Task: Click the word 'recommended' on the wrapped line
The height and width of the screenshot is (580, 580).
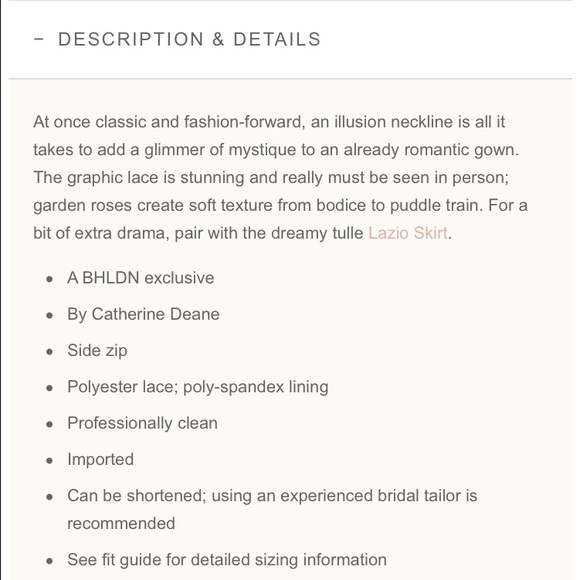Action: [121, 523]
